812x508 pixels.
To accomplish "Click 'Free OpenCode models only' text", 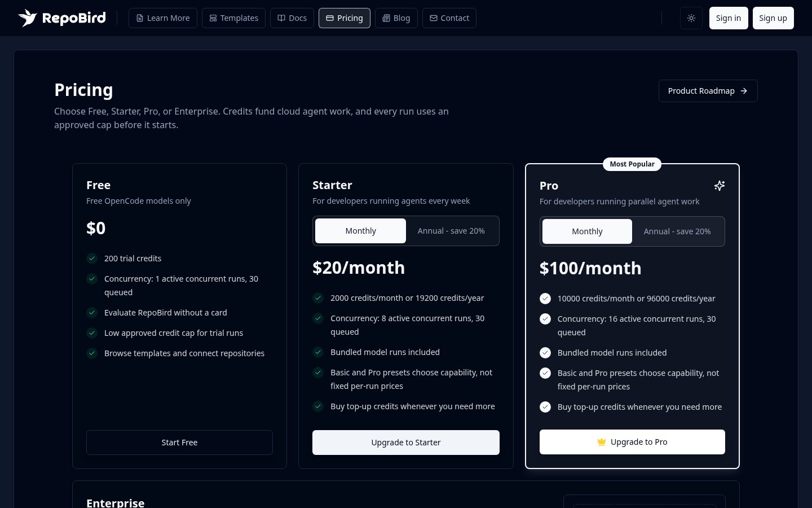I will [139, 201].
